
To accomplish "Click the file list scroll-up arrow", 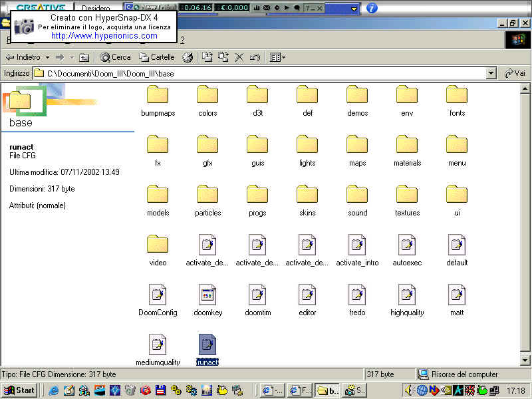I will 525,89.
